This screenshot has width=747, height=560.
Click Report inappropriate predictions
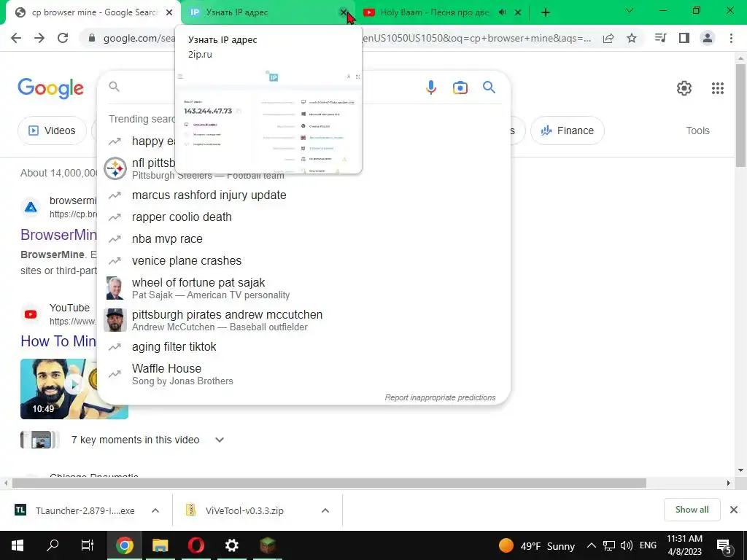(x=440, y=397)
